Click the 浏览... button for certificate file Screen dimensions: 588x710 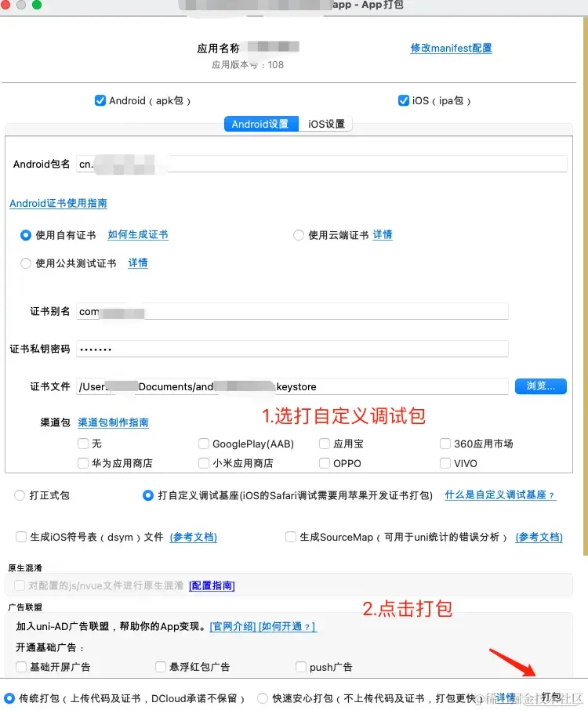click(x=540, y=386)
